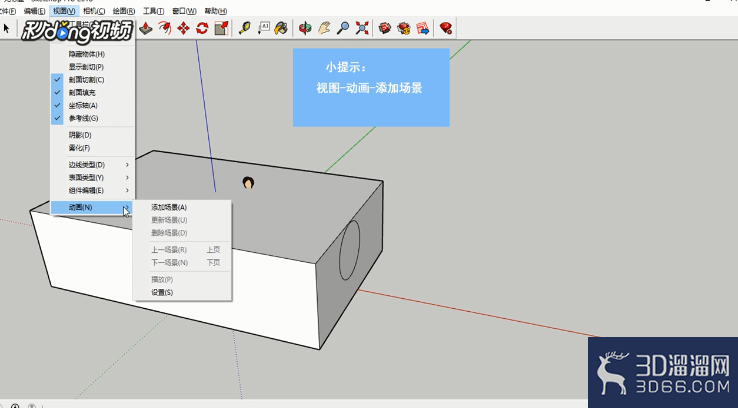This screenshot has width=738, height=408.
Task: Select the arrow Select tool
Action: pos(6,28)
